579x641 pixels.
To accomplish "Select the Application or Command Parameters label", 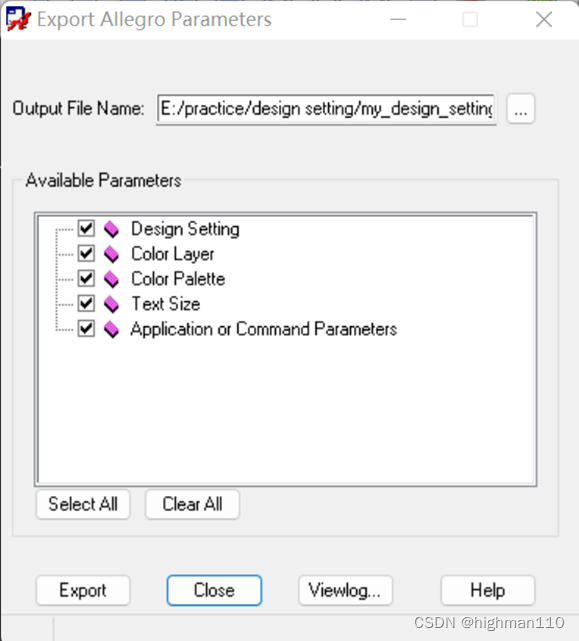I will tap(264, 329).
